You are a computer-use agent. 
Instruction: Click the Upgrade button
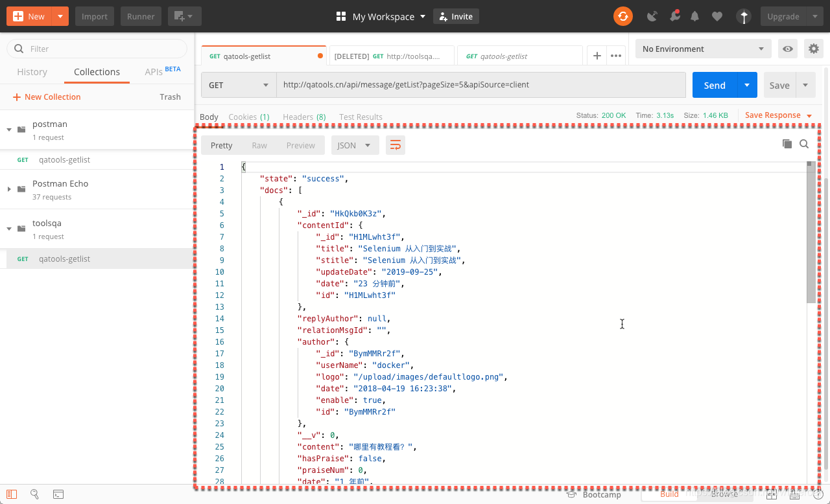pyautogui.click(x=783, y=16)
